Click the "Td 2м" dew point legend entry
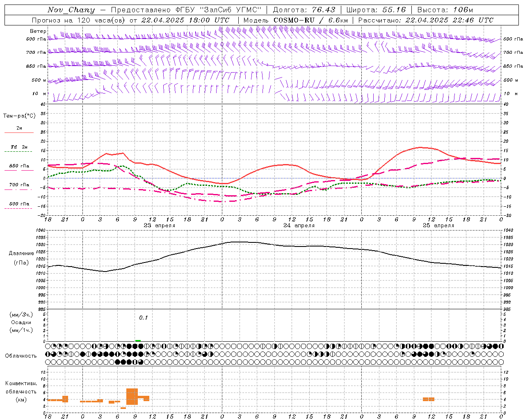 click(19, 147)
